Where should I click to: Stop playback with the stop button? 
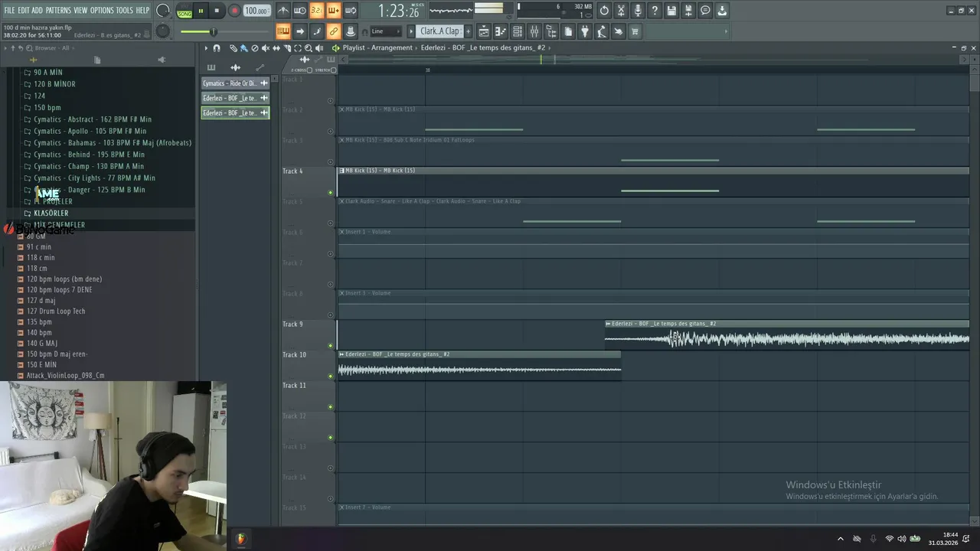(x=217, y=11)
